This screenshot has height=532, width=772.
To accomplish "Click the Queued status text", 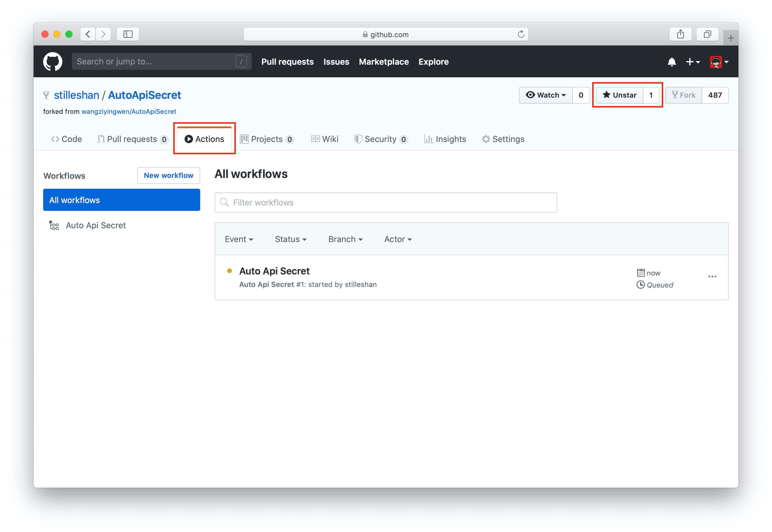I will (x=660, y=285).
